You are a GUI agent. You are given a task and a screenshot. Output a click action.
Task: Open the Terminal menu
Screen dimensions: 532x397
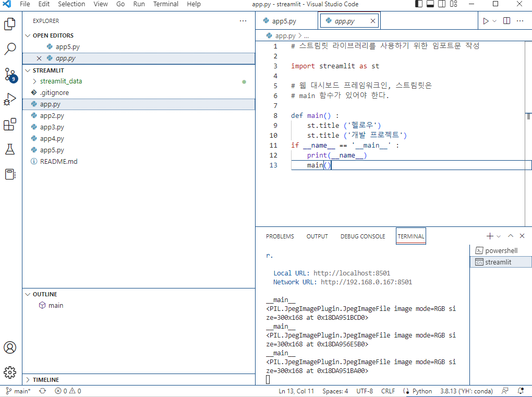tap(165, 4)
